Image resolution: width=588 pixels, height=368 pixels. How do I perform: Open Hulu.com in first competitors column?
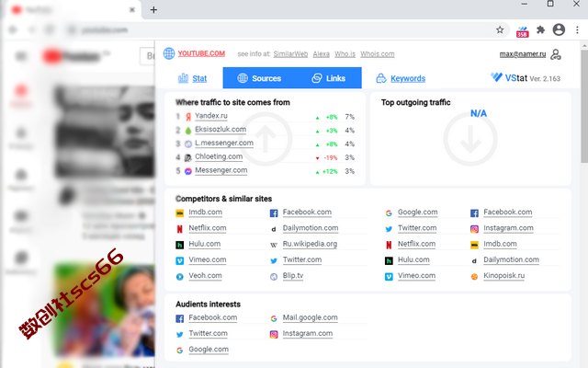pos(204,243)
